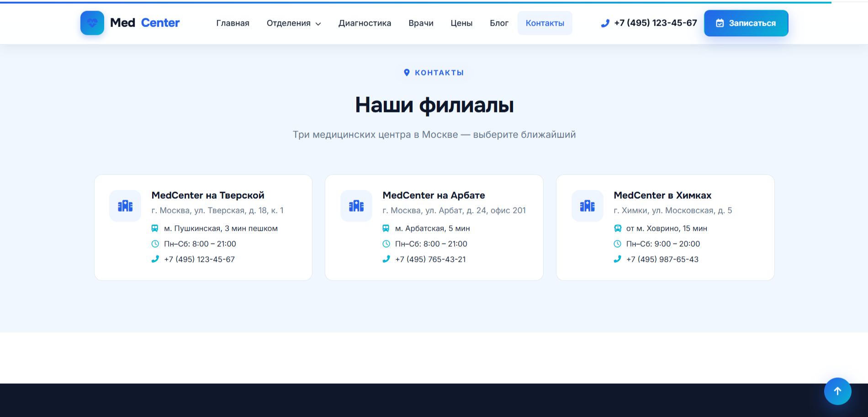Go to the Диагностика page

tap(365, 23)
